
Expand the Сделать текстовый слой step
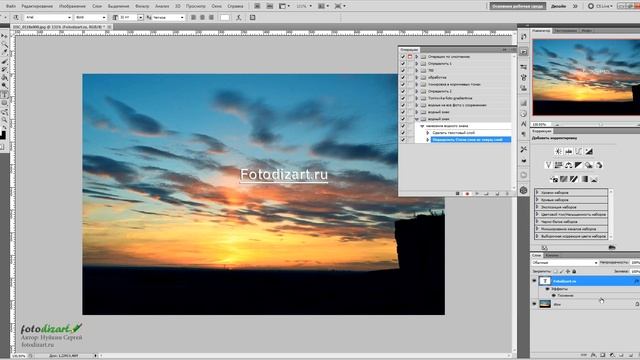(x=428, y=133)
